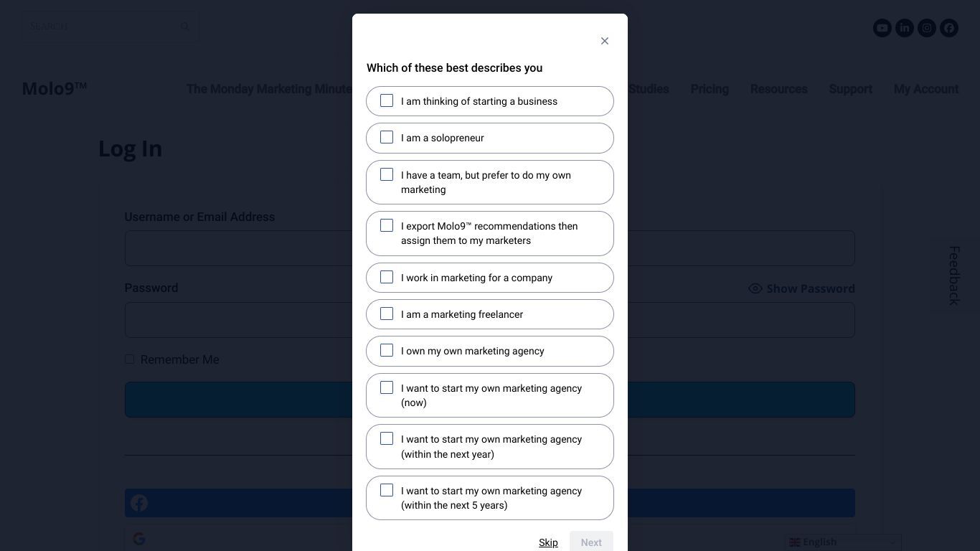Screen dimensions: 980x551
Task: Open the Feedback side tab
Action: point(954,275)
